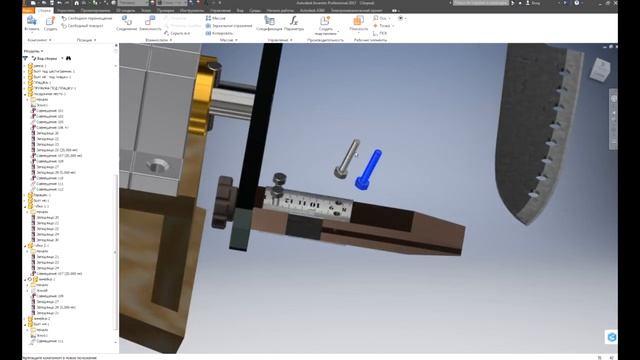640x360 pixels.
Task: Click the browser filter funnel icon
Action: click(26, 58)
